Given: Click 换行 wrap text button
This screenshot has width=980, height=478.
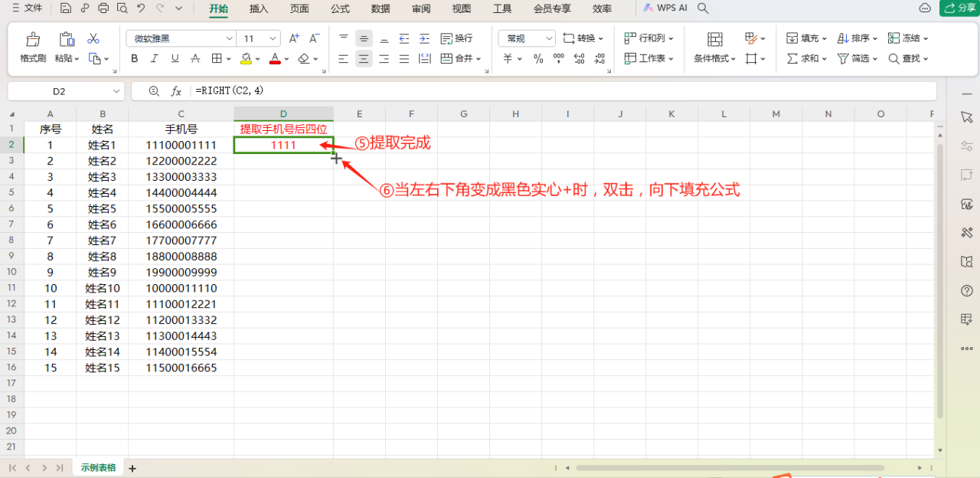Looking at the screenshot, I should coord(457,38).
